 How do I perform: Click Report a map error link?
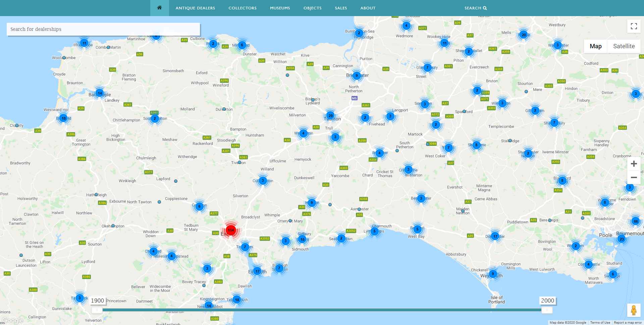pos(628,323)
